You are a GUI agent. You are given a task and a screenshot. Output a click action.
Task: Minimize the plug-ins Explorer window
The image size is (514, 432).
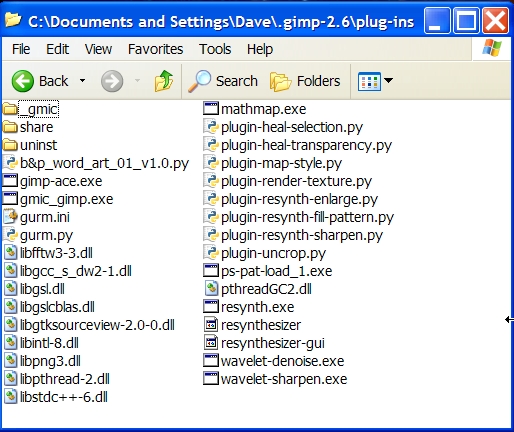437,21
